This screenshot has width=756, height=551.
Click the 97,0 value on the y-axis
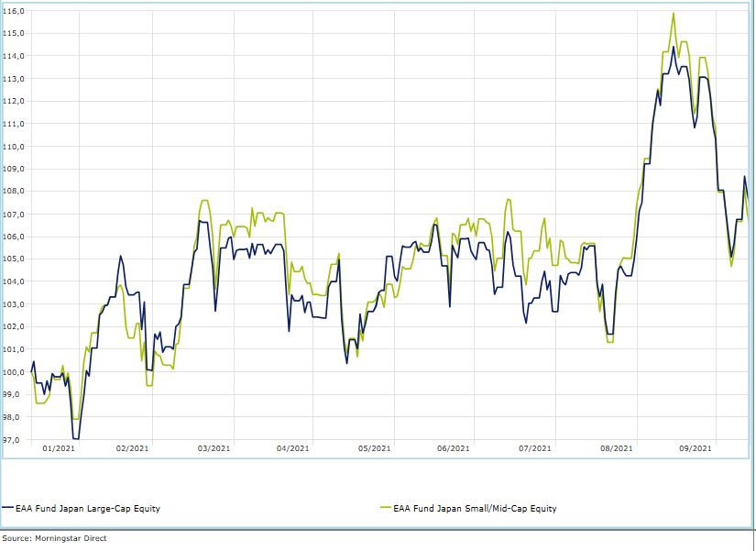(x=13, y=440)
